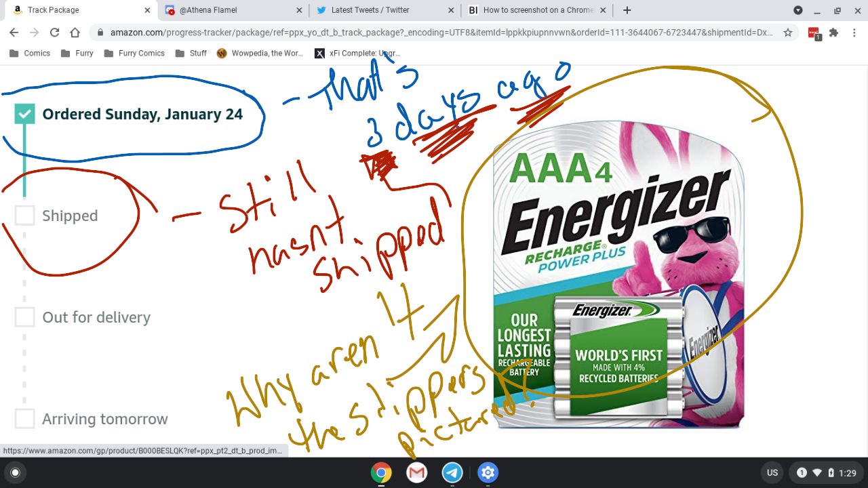Open the notification count badge
This screenshot has height=488, width=868.
[x=802, y=472]
